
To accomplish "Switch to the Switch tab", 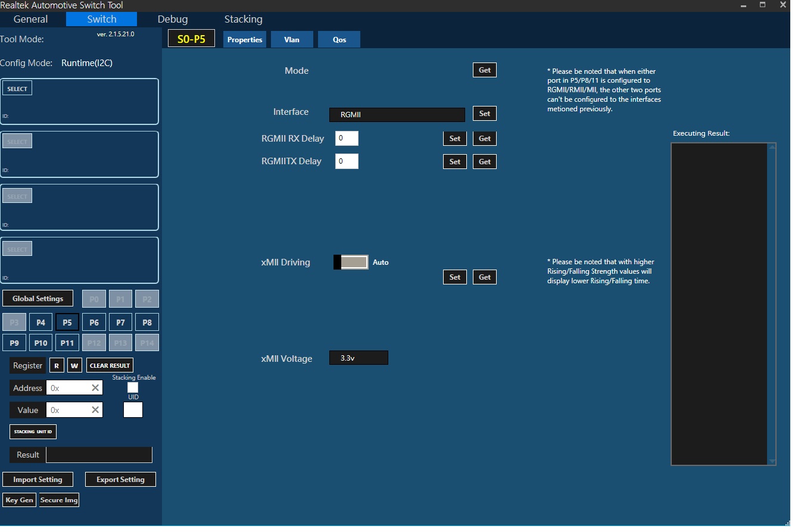I will pos(101,19).
